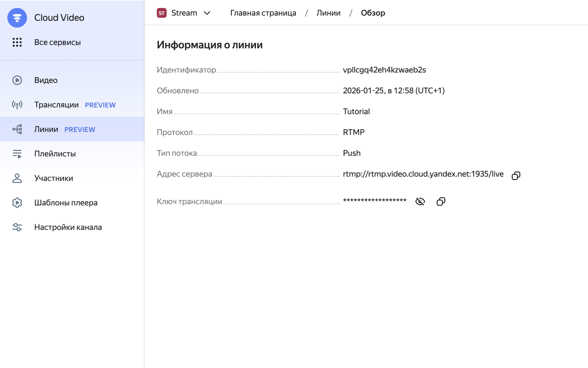Open the all services grid icon

pos(17,42)
